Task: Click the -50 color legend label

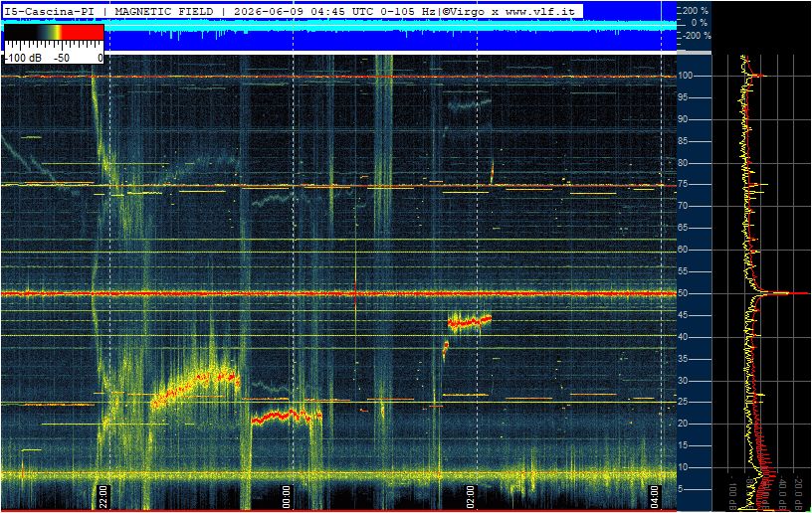Action: (62, 58)
